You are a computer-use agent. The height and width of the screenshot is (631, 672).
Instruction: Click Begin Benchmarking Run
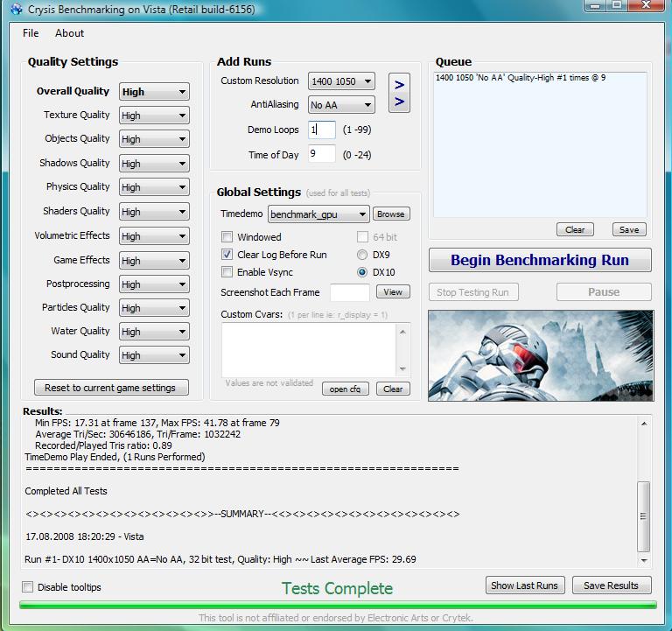(x=540, y=260)
